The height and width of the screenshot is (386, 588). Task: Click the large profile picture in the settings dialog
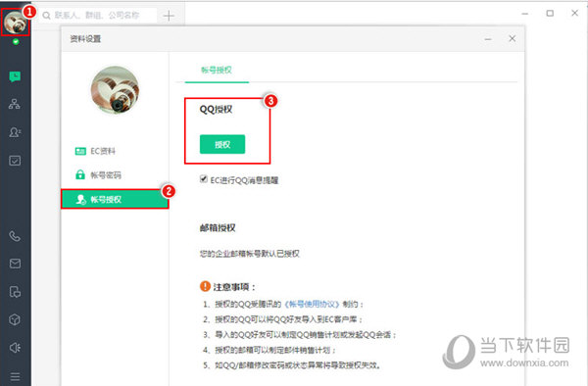tap(115, 90)
